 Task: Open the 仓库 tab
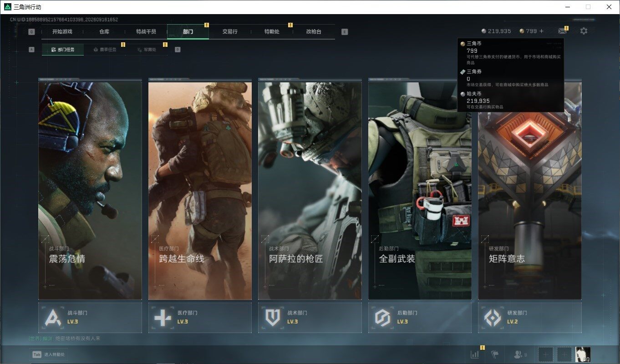104,32
